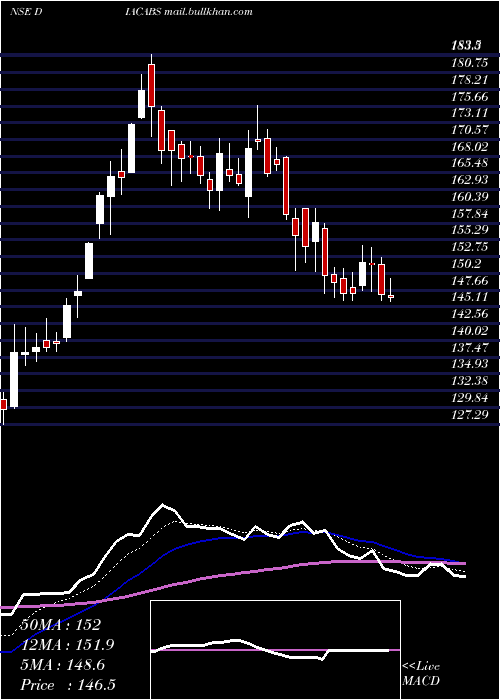The width and height of the screenshot is (500, 700).
Task: Click the 140.02 price axis label
Action: [470, 331]
